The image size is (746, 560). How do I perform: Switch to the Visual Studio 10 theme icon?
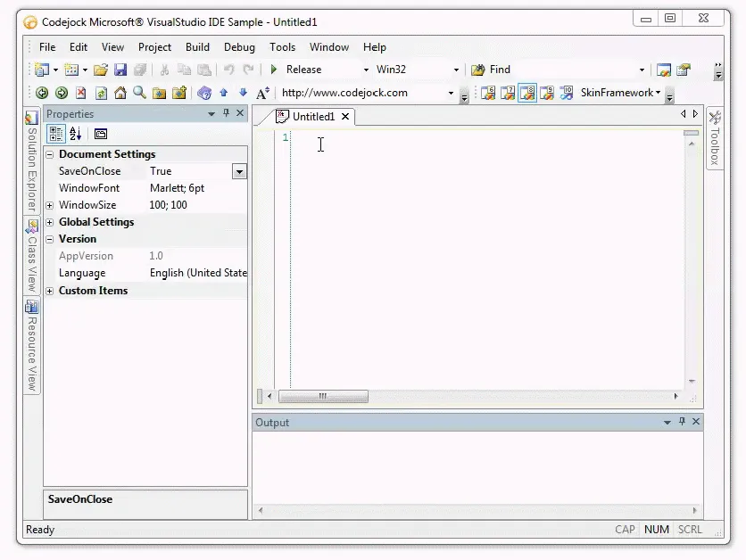(566, 93)
